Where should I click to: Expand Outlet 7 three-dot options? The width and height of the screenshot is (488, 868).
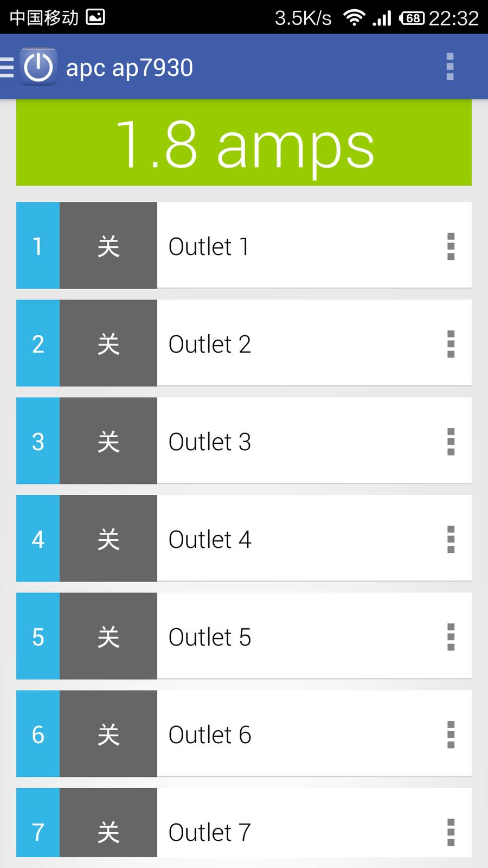pyautogui.click(x=451, y=831)
